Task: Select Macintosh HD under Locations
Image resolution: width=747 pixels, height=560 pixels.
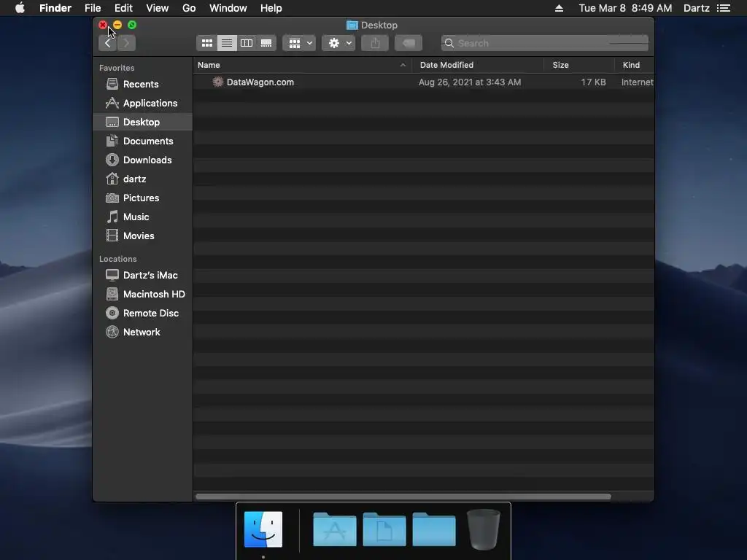Action: click(143, 295)
